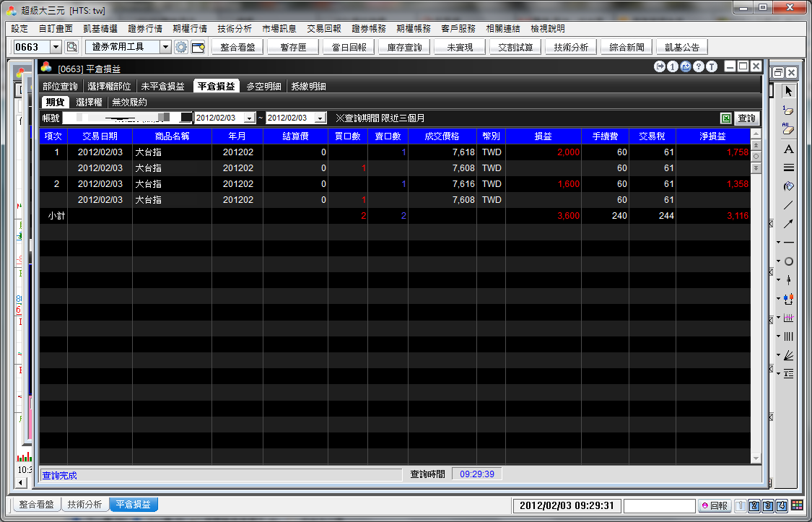This screenshot has height=522, width=812.
Task: Switch to the 選擇權 sub-tab
Action: [x=89, y=102]
